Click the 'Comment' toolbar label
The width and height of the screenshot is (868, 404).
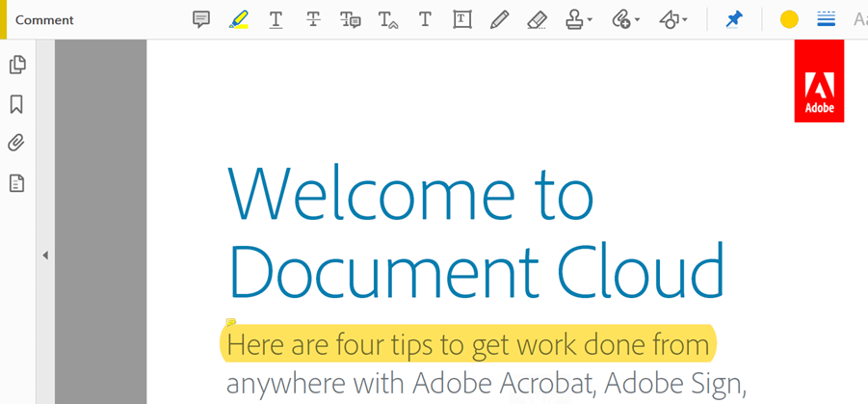(44, 20)
